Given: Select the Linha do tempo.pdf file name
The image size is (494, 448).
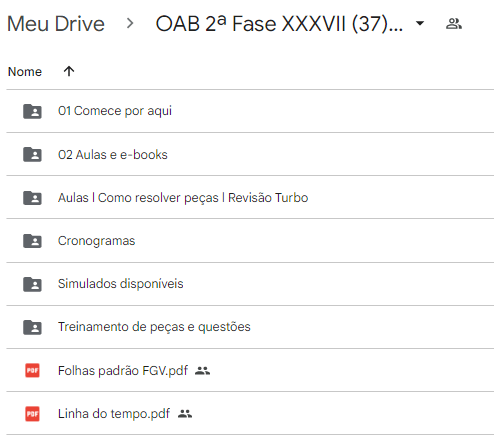Looking at the screenshot, I should pos(114,414).
